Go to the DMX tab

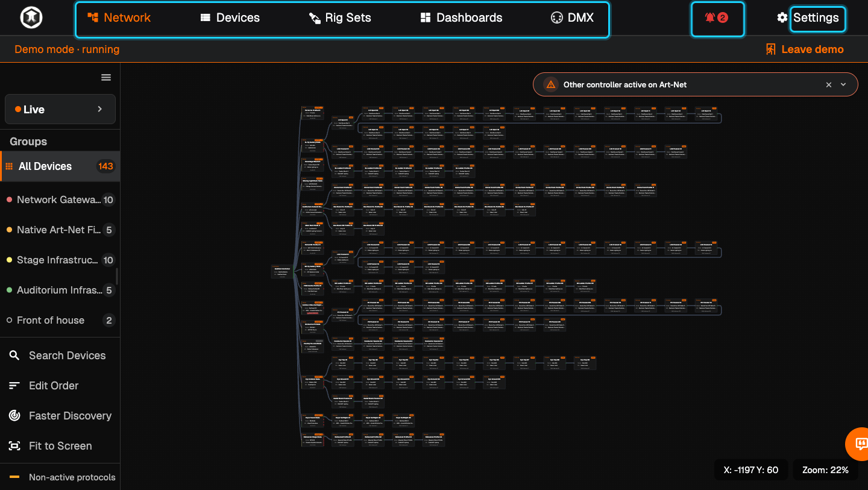click(572, 18)
